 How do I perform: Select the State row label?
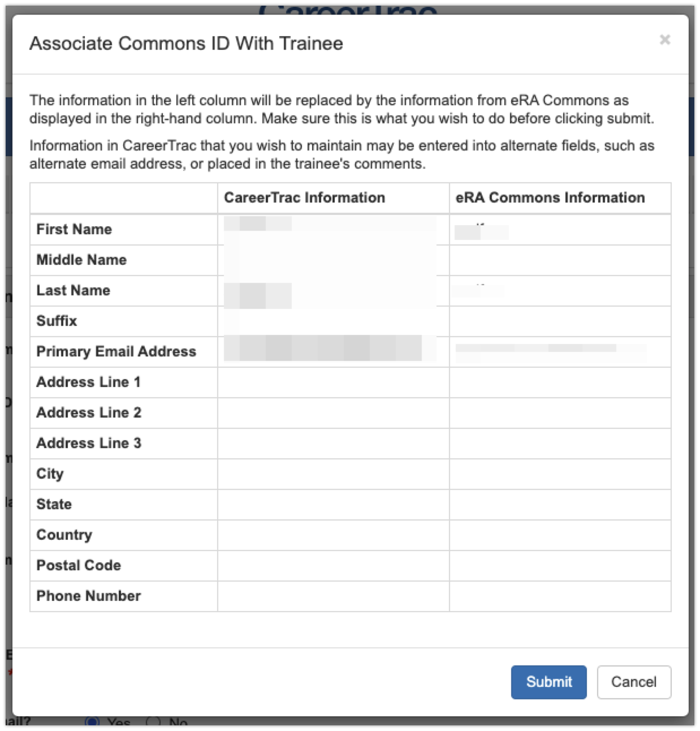(x=54, y=504)
